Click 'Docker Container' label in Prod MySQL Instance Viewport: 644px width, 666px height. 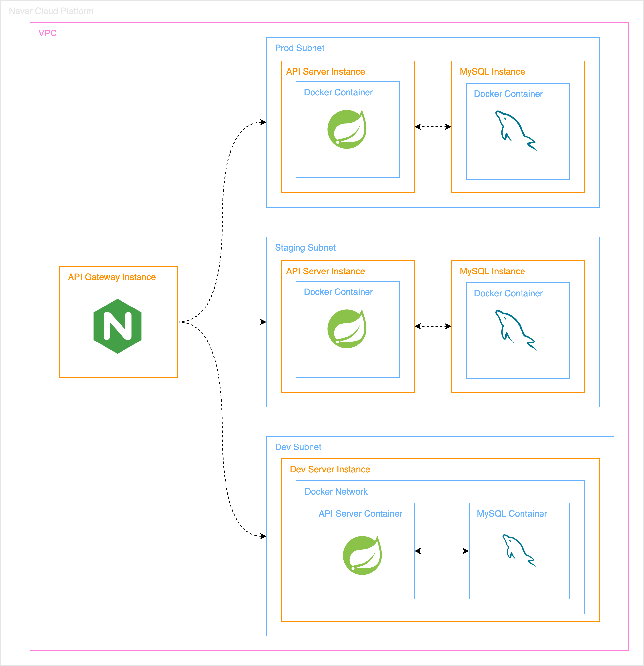pyautogui.click(x=508, y=94)
